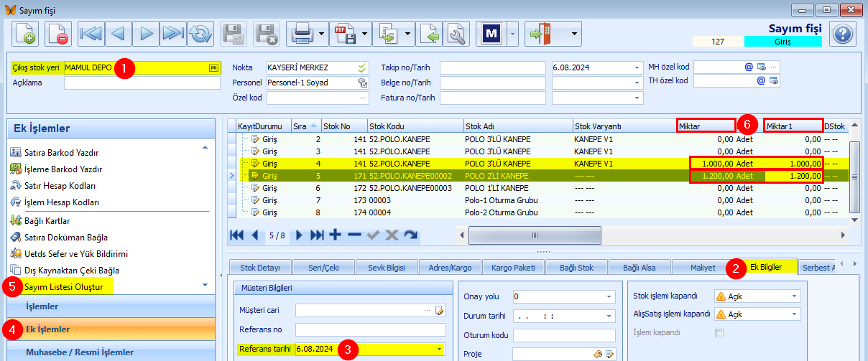
Task: Open AlışSatış işlemi kapandı dropdown
Action: coord(794,314)
